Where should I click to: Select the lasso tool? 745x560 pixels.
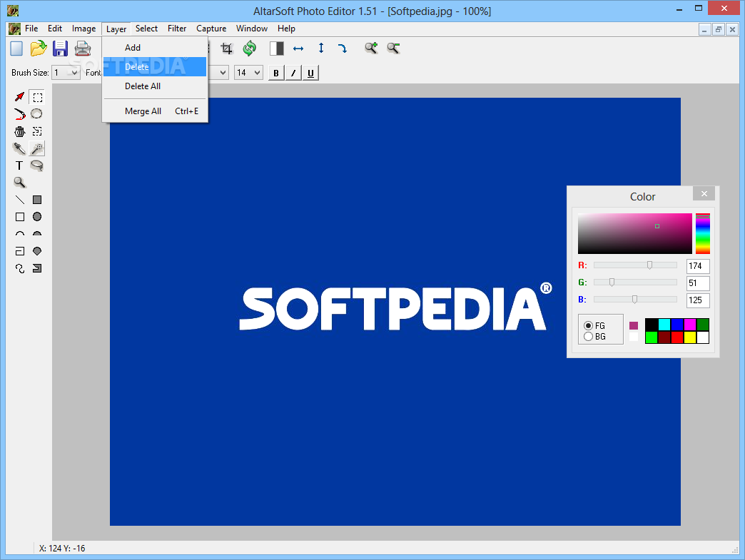pyautogui.click(x=37, y=166)
